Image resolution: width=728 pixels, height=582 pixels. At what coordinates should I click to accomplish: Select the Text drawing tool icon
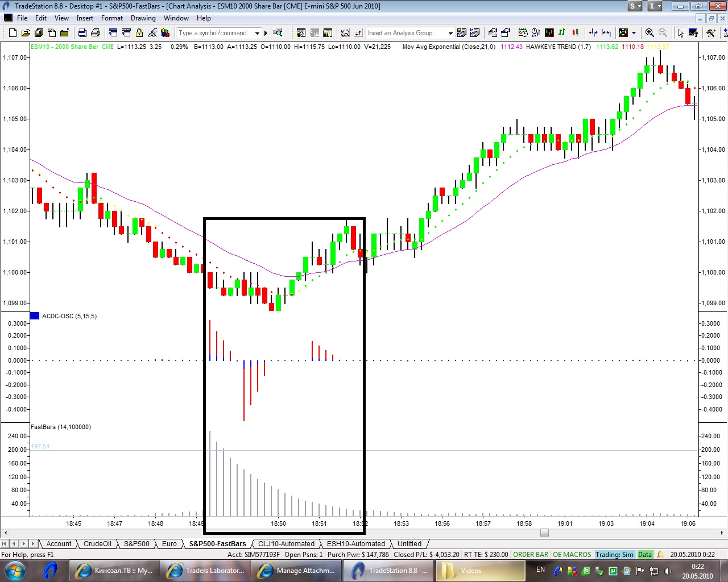[693, 32]
